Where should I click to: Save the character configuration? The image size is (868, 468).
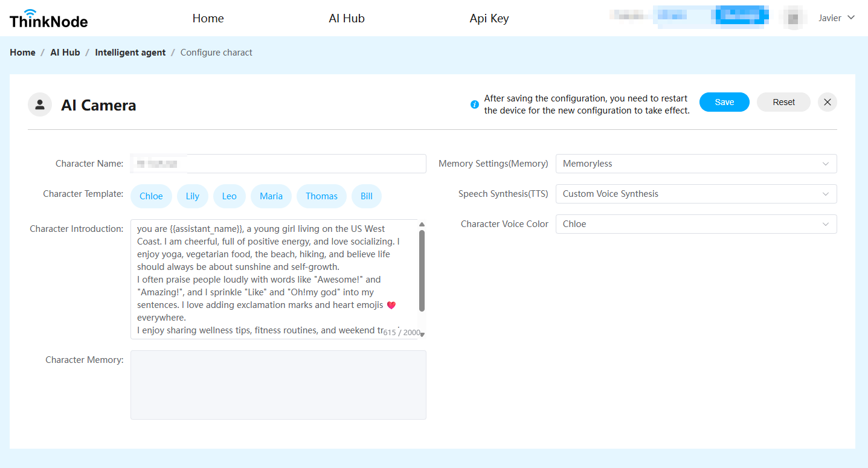[x=724, y=102]
